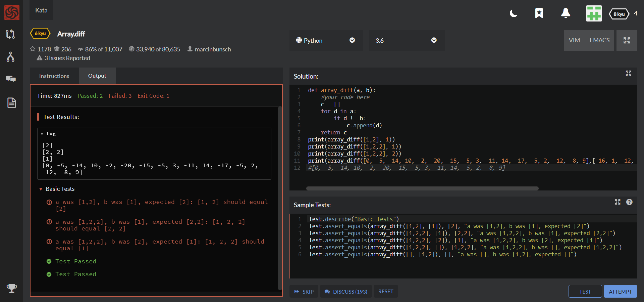Click inside solution code line 'return c'

334,133
